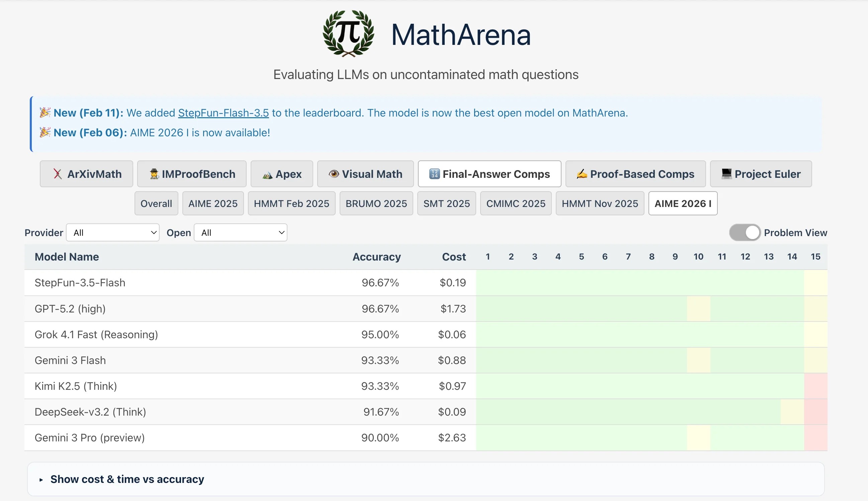Sort table by Cost column header
Image resolution: width=868 pixels, height=501 pixels.
pos(453,257)
